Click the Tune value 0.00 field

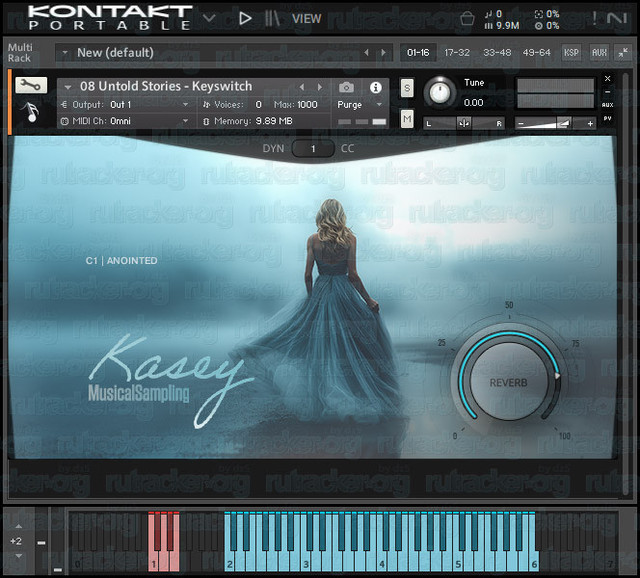tap(473, 102)
